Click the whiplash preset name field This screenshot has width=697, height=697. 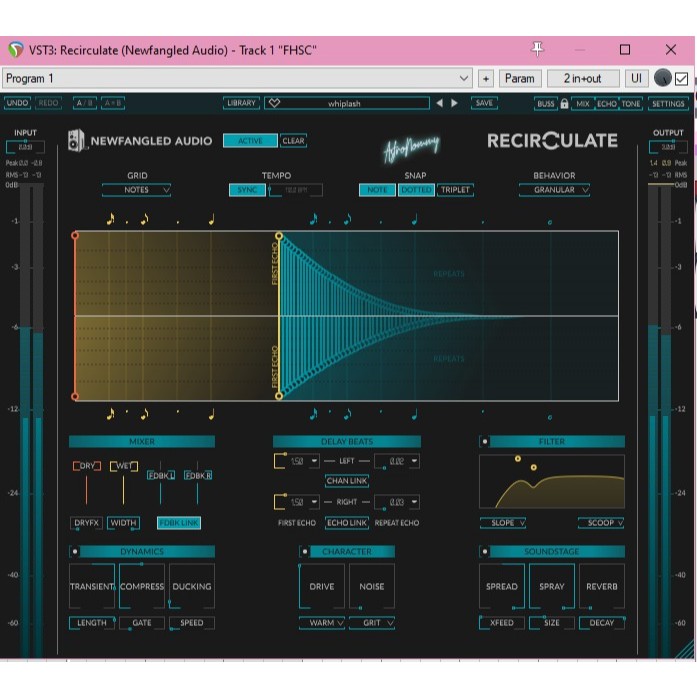[x=347, y=103]
